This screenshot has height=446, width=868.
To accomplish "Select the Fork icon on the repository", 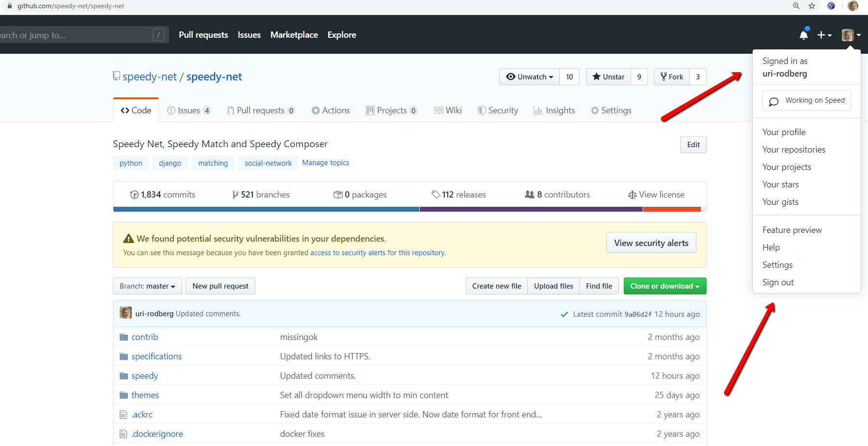I will [663, 77].
